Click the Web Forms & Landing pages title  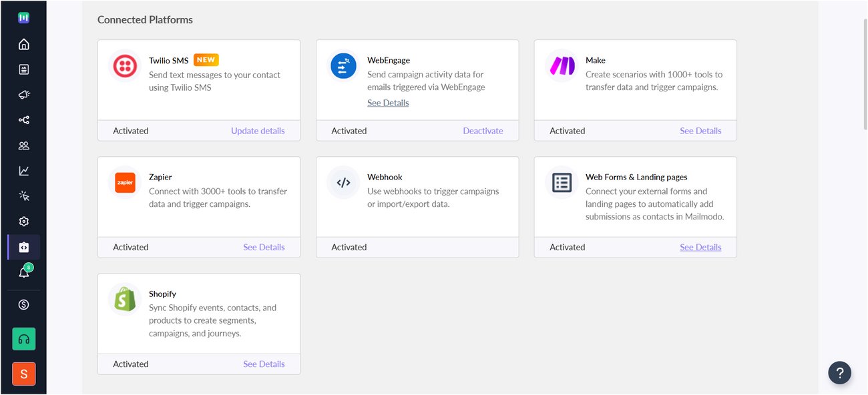[636, 177]
